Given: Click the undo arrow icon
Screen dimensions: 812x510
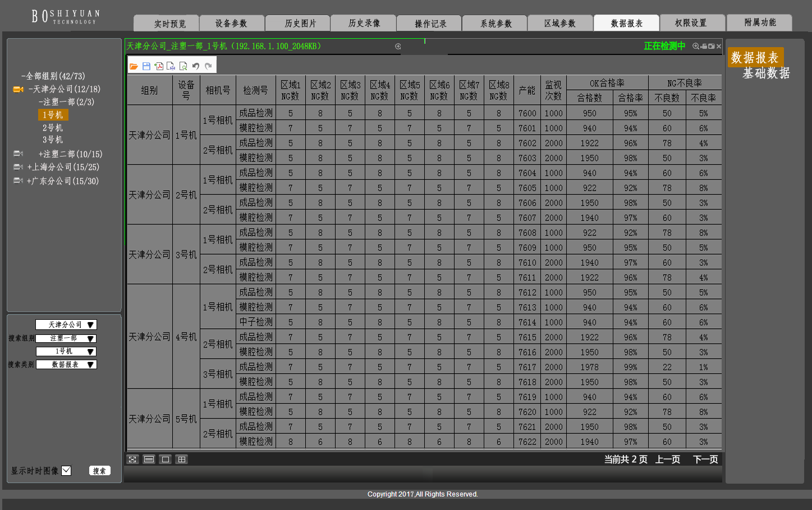Looking at the screenshot, I should (196, 66).
